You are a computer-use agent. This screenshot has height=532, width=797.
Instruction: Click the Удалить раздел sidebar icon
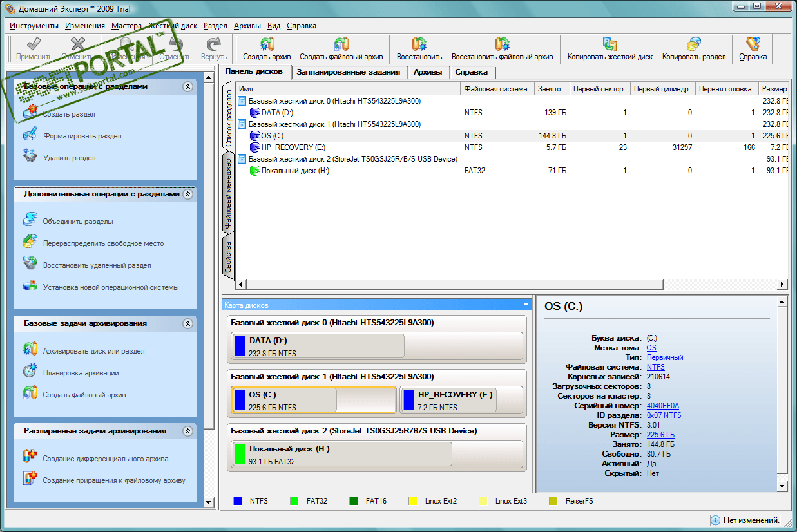tap(30, 157)
